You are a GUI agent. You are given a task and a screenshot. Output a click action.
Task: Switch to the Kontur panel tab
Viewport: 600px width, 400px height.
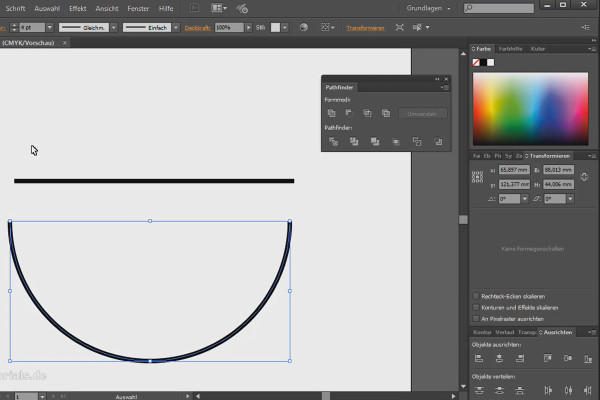tap(482, 332)
